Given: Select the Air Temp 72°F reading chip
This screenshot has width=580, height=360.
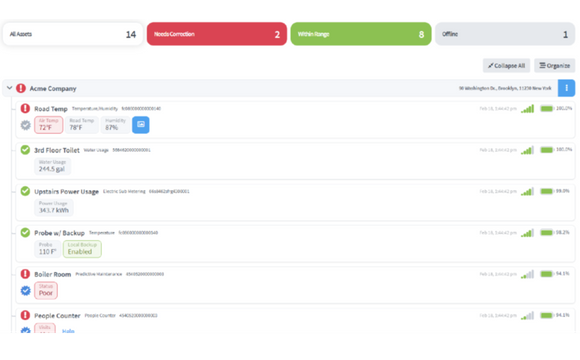Looking at the screenshot, I should click(x=48, y=125).
